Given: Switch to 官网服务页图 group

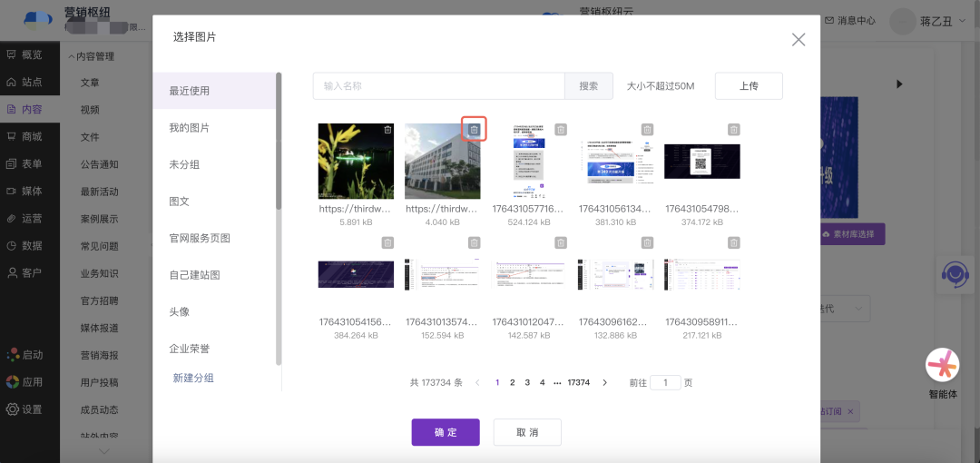Looking at the screenshot, I should pos(200,238).
